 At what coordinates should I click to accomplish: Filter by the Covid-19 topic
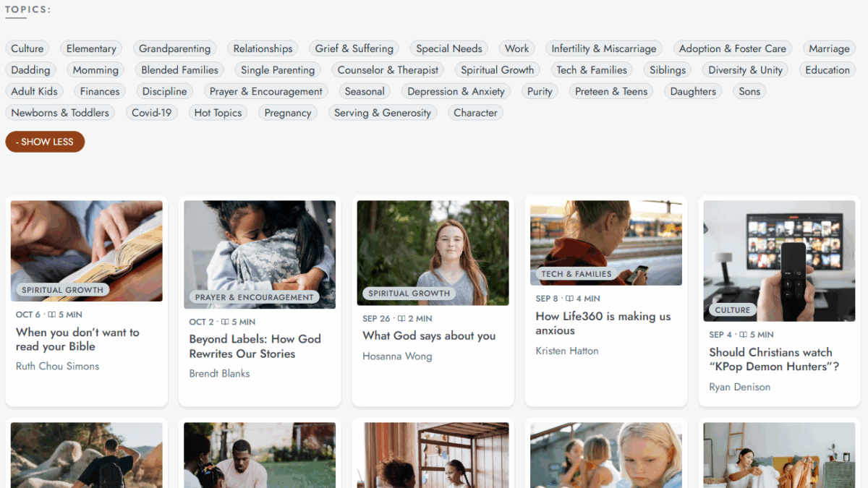[x=151, y=113]
